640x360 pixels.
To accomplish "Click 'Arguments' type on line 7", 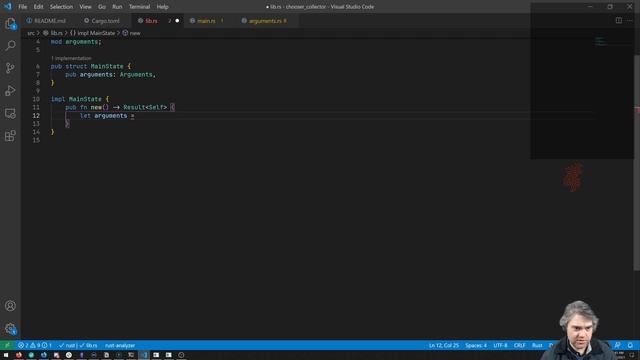I will pos(136,75).
